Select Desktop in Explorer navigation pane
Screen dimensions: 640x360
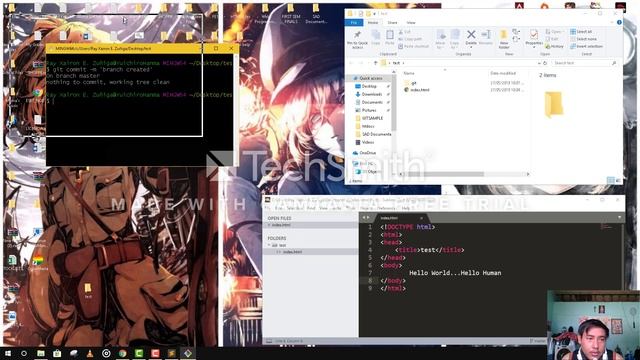369,86
